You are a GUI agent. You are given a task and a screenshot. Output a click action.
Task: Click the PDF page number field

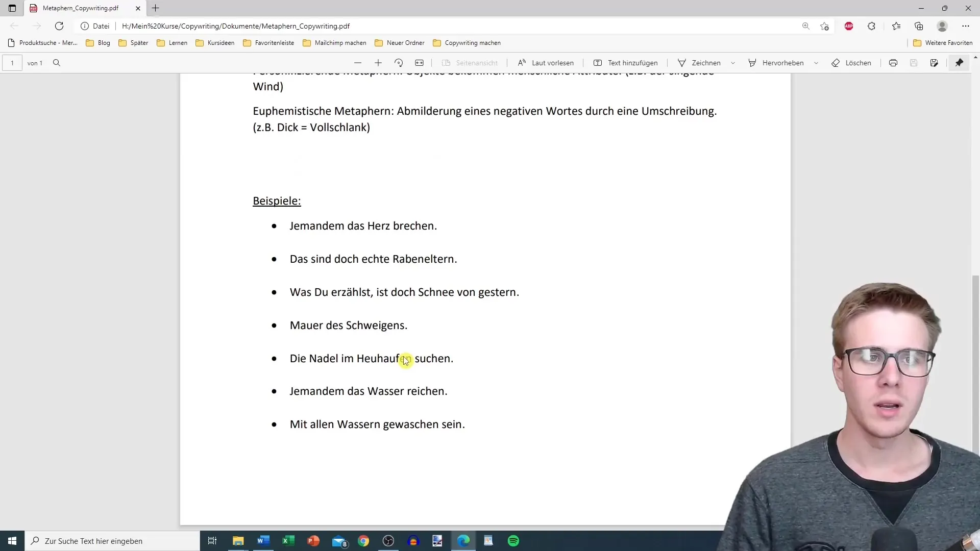click(12, 63)
